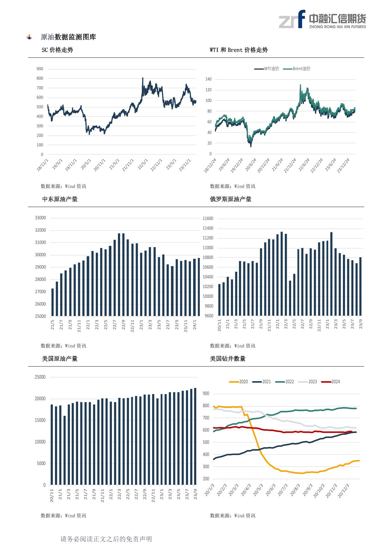Click the 美国钻井数量 chart title
The width and height of the screenshot is (392, 554).
(x=228, y=359)
